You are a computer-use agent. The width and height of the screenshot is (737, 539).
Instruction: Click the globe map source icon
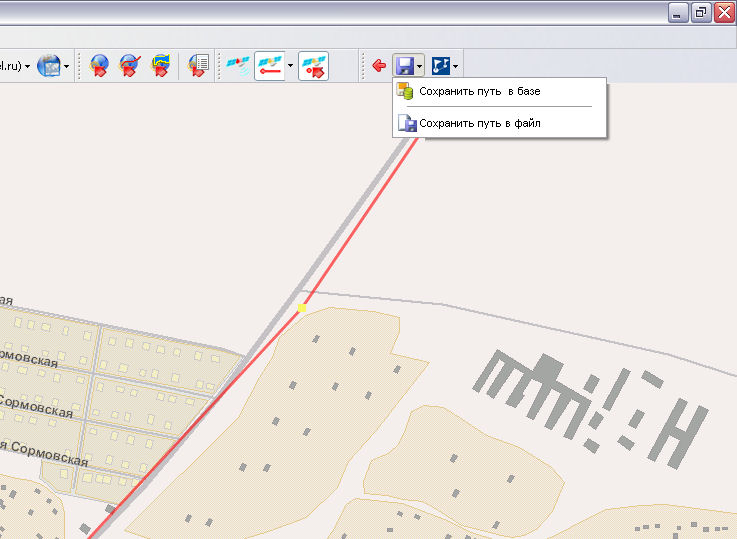click(48, 66)
